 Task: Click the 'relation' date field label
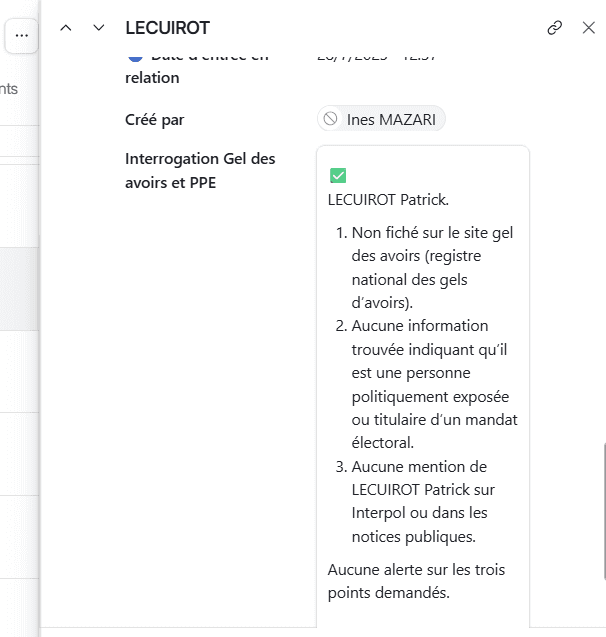tap(152, 78)
